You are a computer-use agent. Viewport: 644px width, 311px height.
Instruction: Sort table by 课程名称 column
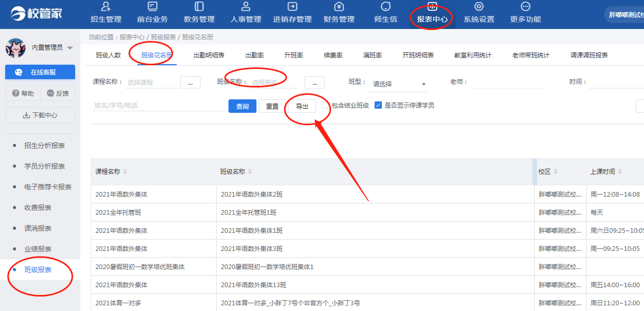[125, 172]
